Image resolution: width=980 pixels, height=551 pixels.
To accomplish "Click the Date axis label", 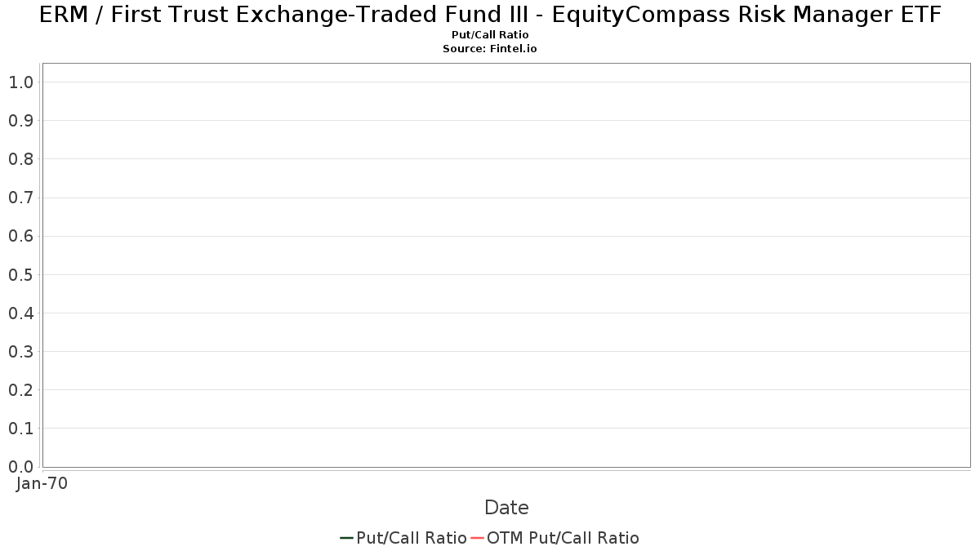I will point(506,508).
